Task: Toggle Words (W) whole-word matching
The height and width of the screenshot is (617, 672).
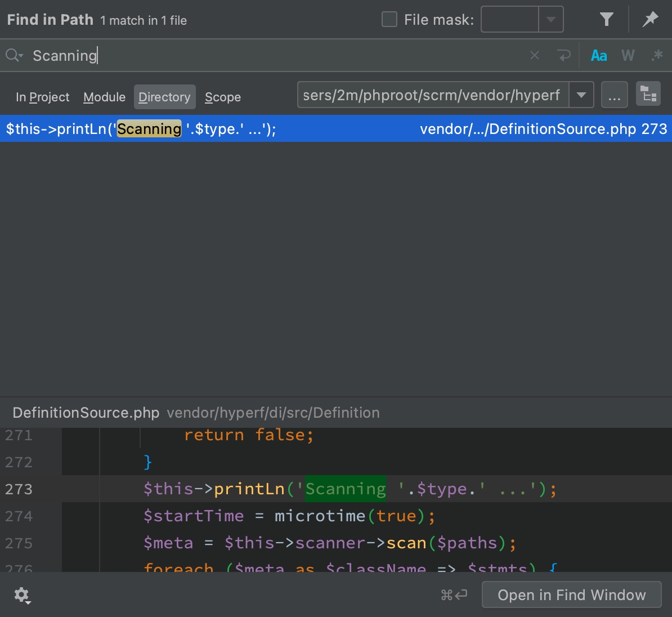Action: [x=628, y=55]
